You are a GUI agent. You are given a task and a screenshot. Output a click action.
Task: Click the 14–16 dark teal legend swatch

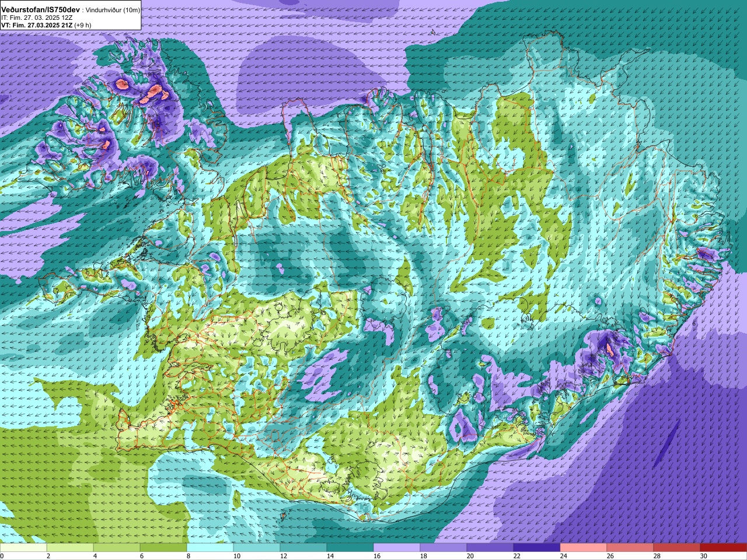coord(350,548)
